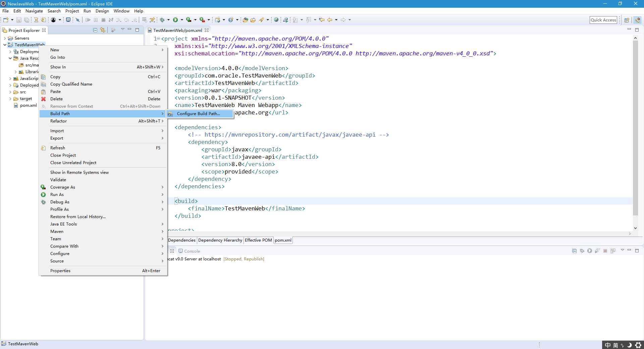The image size is (644, 349).
Task: Close the Project Explorer view tab
Action: [44, 30]
